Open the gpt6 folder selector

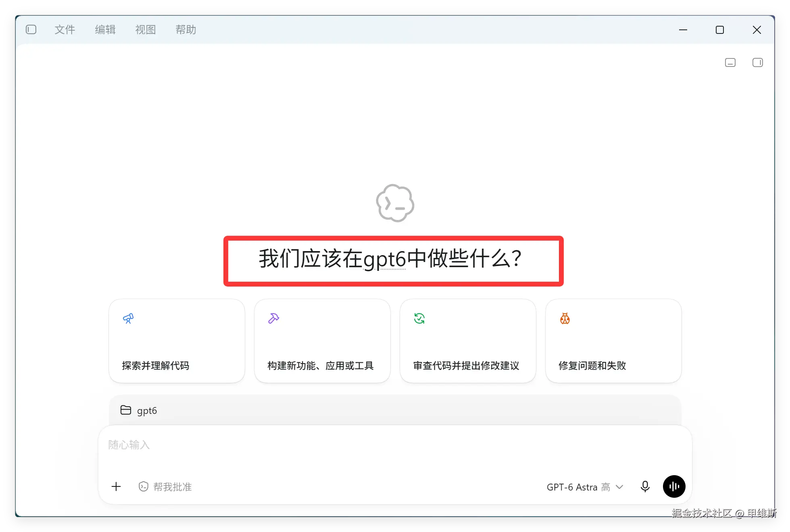pyautogui.click(x=139, y=410)
